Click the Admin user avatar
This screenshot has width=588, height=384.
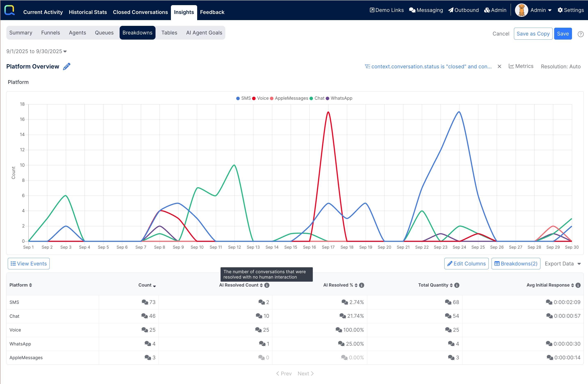(x=521, y=10)
